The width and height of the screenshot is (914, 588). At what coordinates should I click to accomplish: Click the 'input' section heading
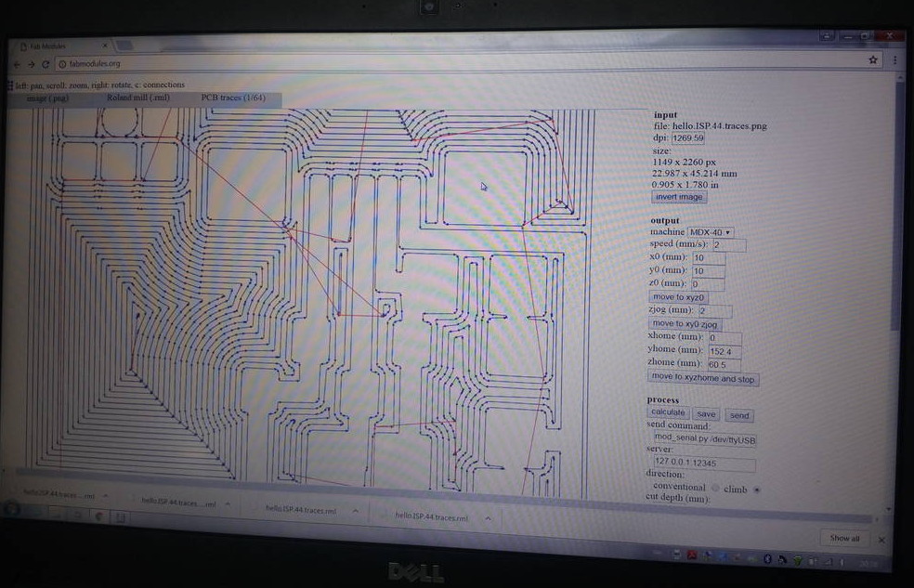(665, 115)
